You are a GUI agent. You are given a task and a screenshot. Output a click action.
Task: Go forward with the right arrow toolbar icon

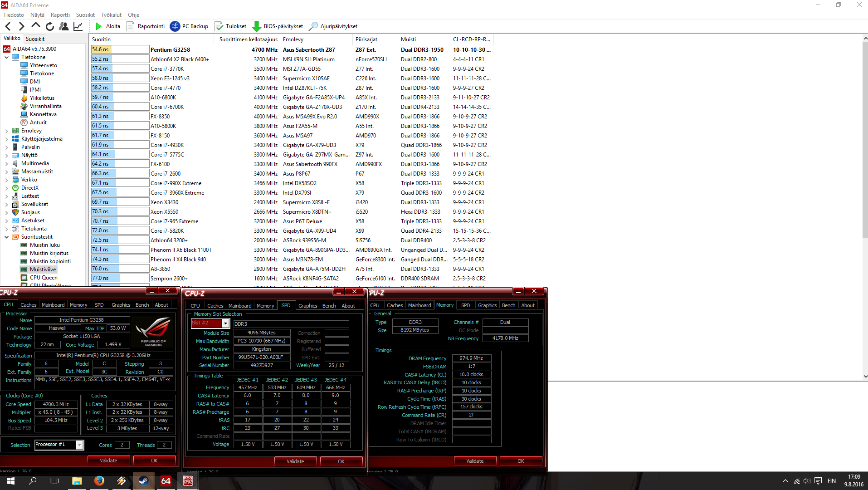click(x=21, y=26)
